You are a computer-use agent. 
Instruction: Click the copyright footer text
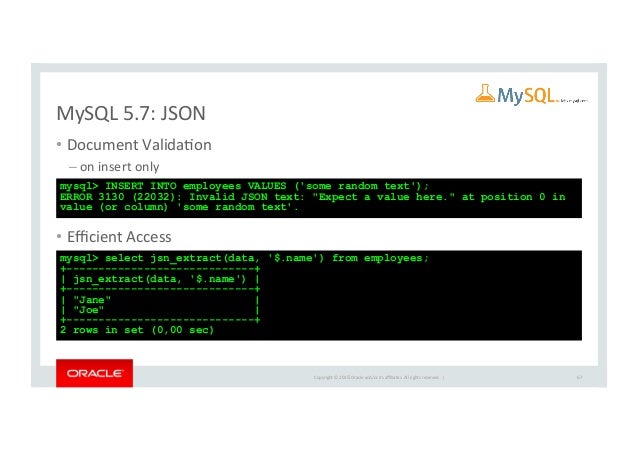coord(378,377)
